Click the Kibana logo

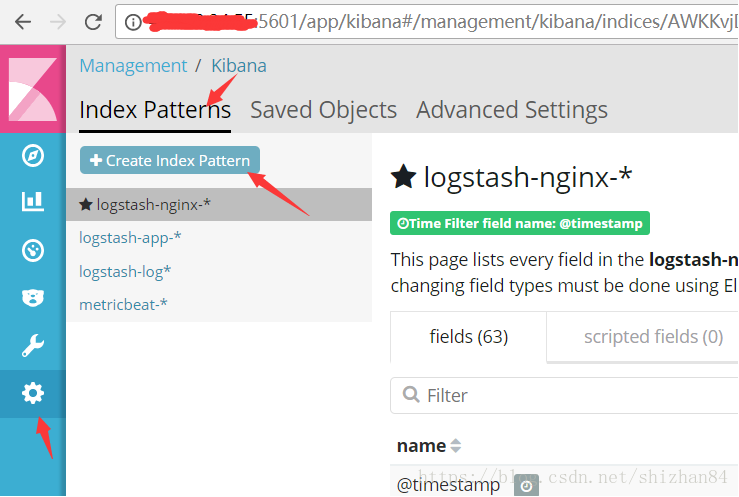(33, 89)
